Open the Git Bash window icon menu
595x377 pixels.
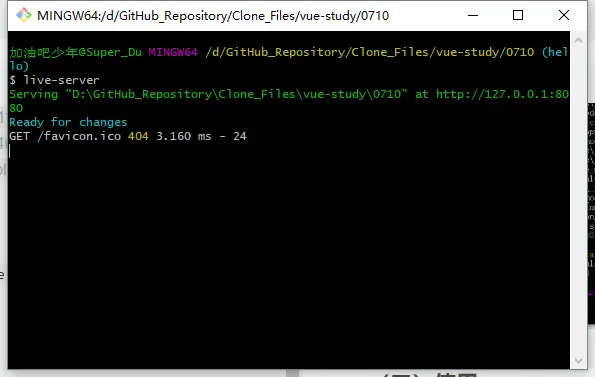pyautogui.click(x=24, y=16)
